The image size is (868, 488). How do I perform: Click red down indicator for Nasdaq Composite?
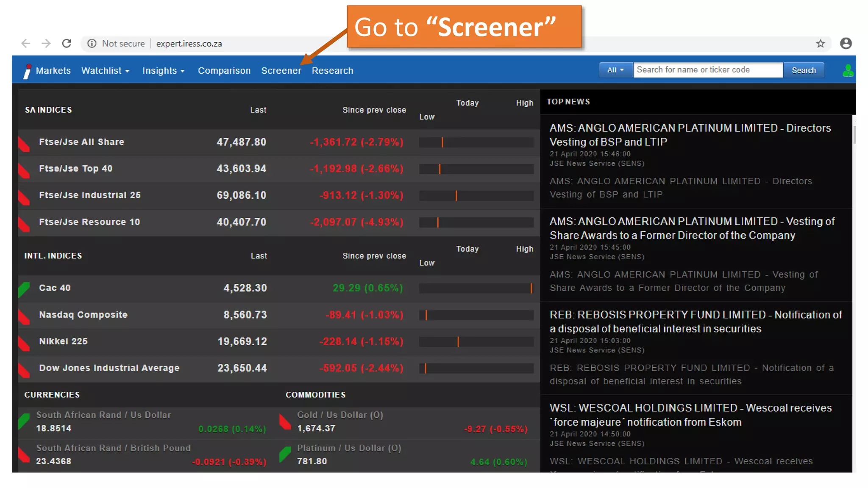click(24, 316)
